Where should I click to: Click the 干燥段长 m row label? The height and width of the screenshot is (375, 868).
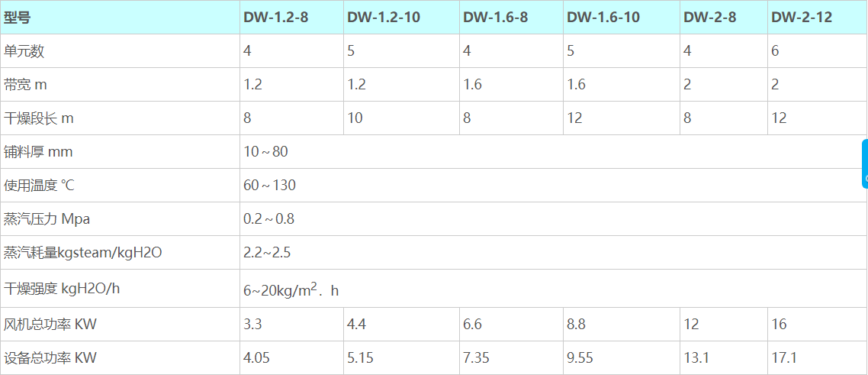tap(39, 118)
